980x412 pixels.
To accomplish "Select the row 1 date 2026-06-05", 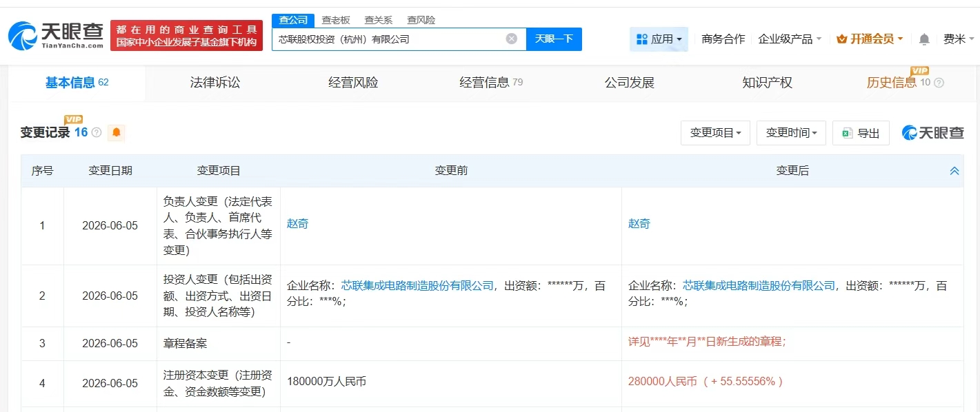I will (110, 225).
